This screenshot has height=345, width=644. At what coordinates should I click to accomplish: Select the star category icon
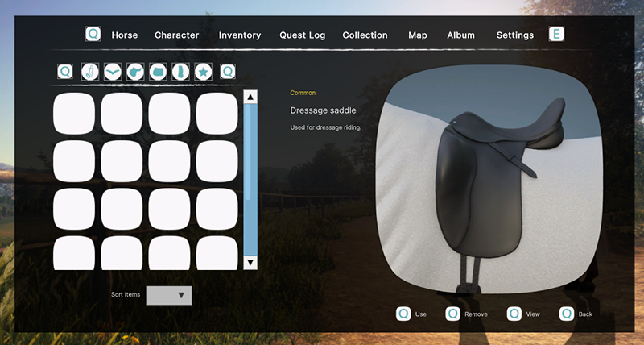point(203,72)
